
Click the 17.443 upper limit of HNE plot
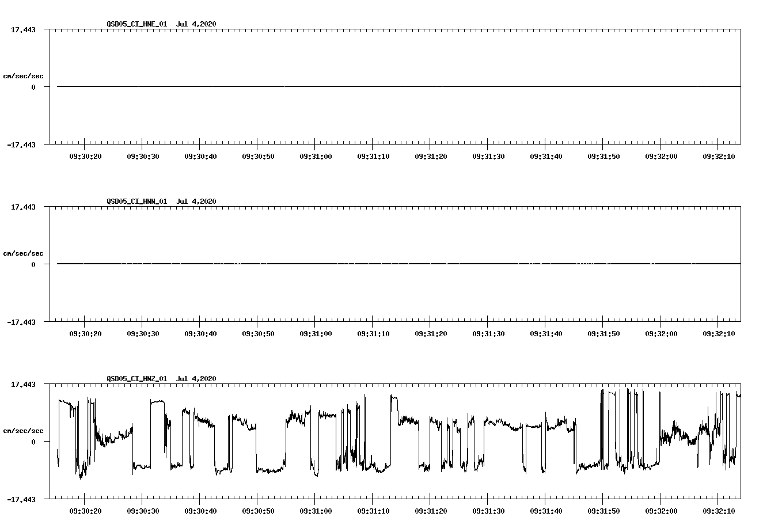pyautogui.click(x=24, y=29)
